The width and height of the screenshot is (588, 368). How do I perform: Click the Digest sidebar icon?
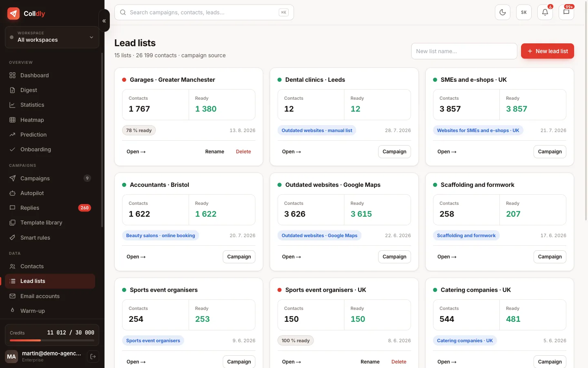tap(12, 90)
